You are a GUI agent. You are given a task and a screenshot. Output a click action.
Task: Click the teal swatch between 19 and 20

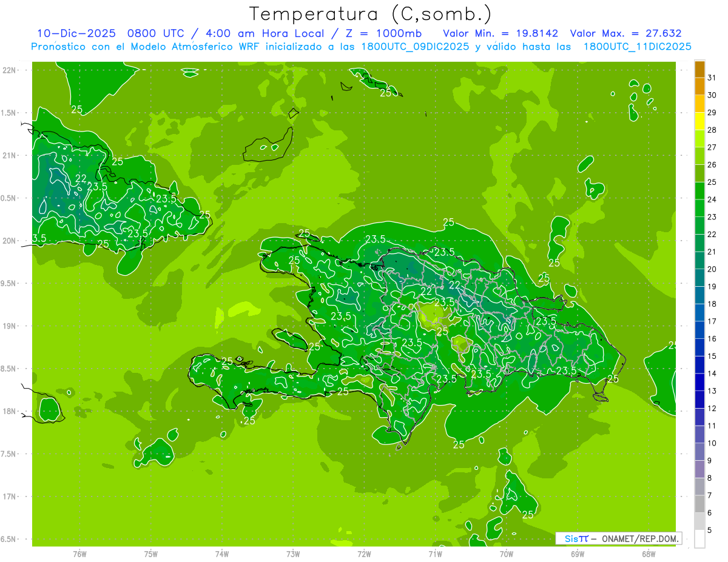(x=699, y=278)
